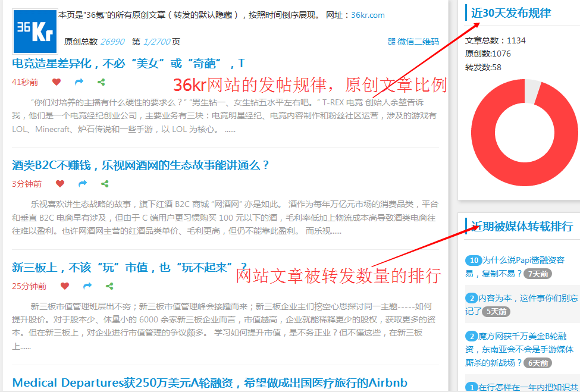
Task: Click the summary text of 电竞造星 article
Action: pyautogui.click(x=225, y=115)
